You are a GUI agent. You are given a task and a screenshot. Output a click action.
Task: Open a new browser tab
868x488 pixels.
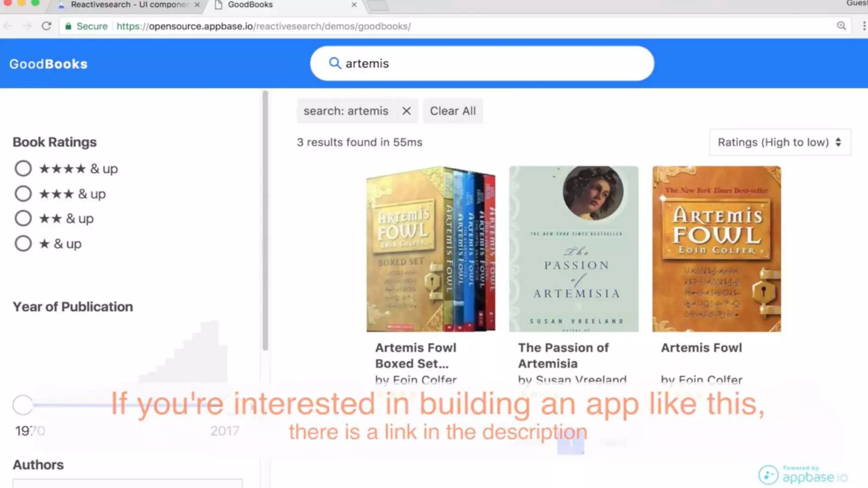(x=377, y=5)
